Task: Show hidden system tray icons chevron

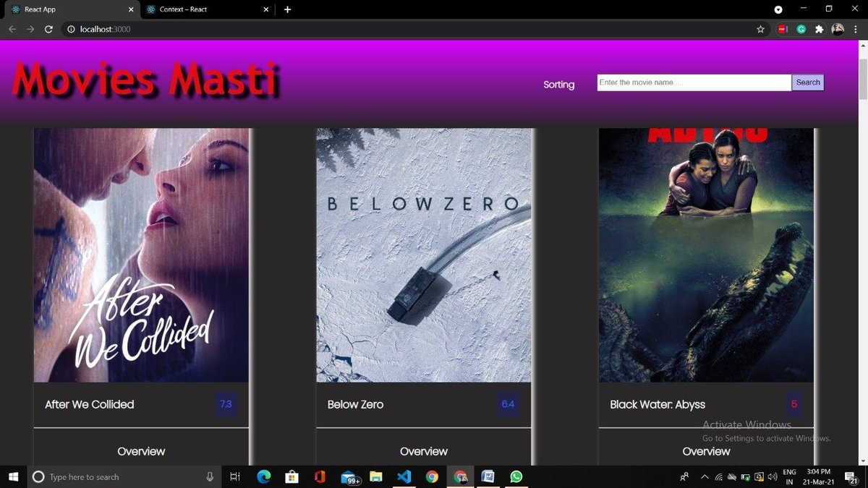Action: pyautogui.click(x=705, y=477)
